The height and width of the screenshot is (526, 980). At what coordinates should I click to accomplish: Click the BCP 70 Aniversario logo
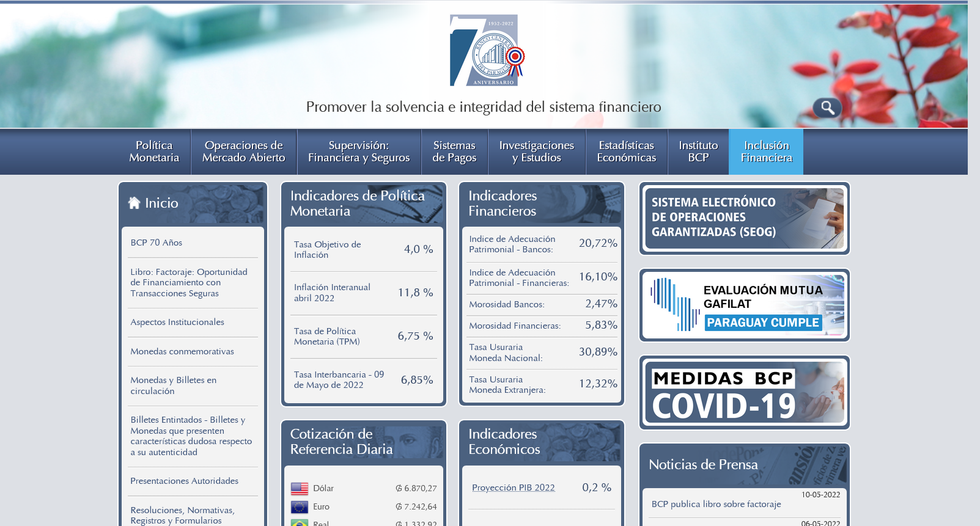487,51
